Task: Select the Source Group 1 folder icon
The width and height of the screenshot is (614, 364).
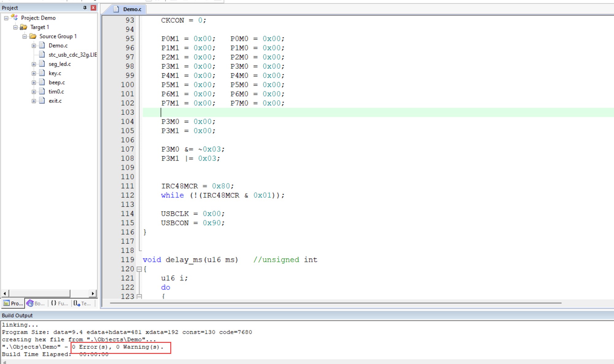Action: [x=33, y=36]
